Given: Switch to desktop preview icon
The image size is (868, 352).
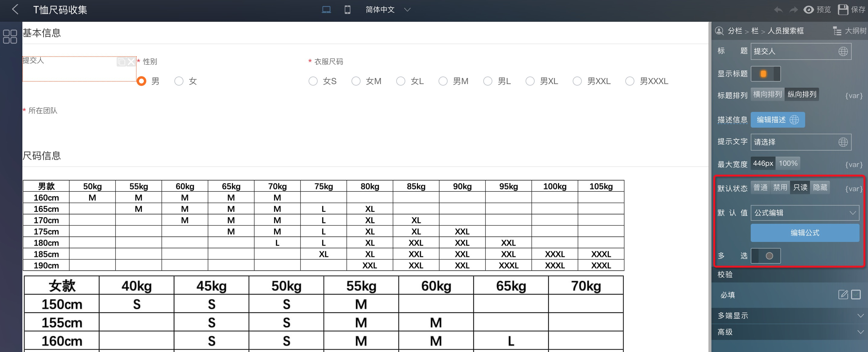Looking at the screenshot, I should (x=326, y=9).
